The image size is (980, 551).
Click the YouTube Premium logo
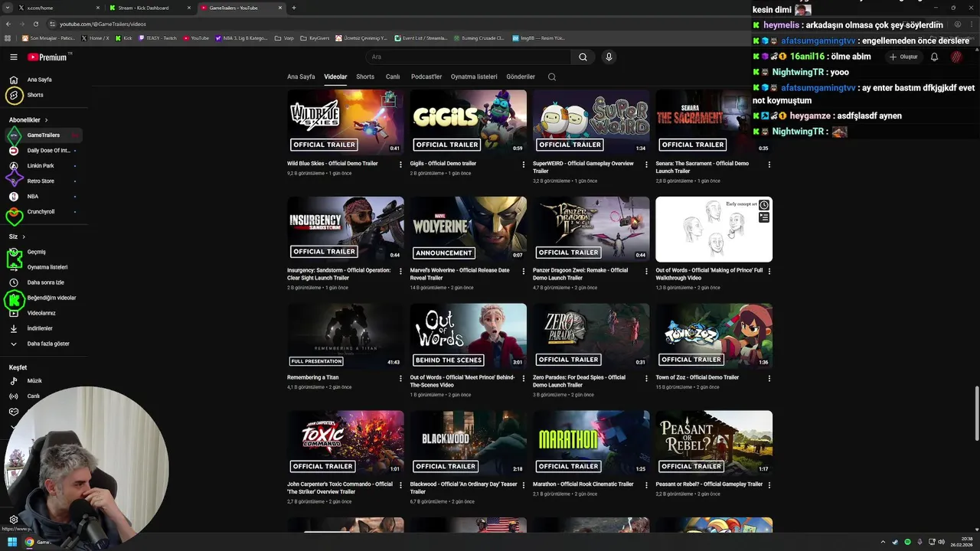pos(47,57)
